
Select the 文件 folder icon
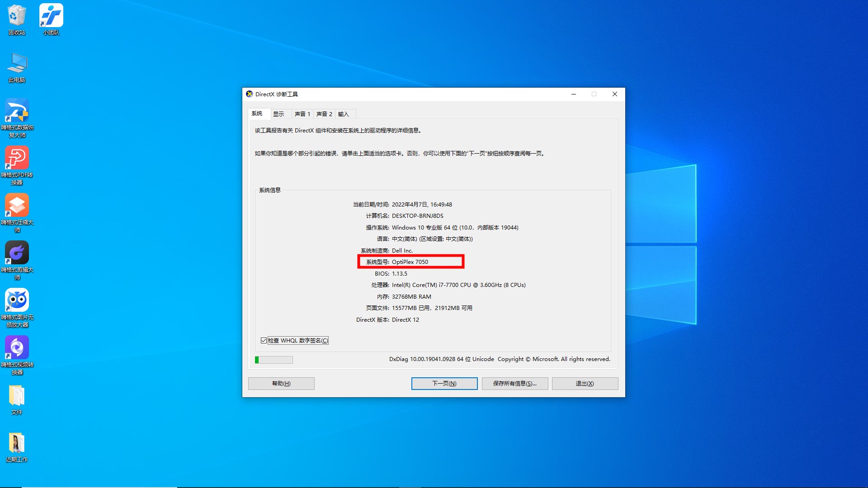17,400
